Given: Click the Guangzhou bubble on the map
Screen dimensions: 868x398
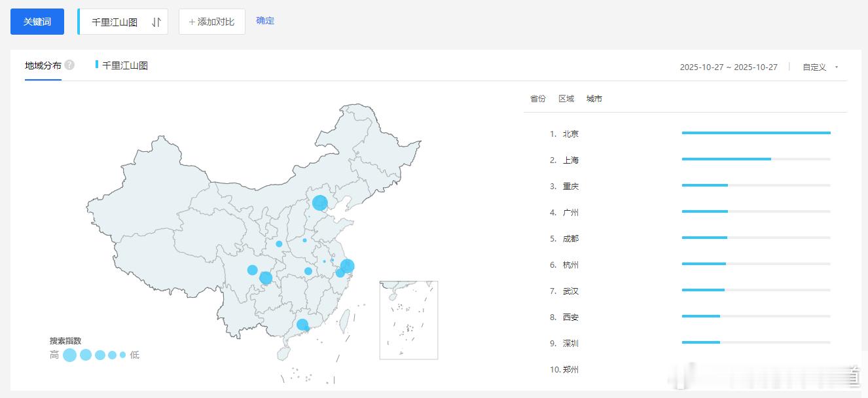Looking at the screenshot, I should [x=302, y=325].
